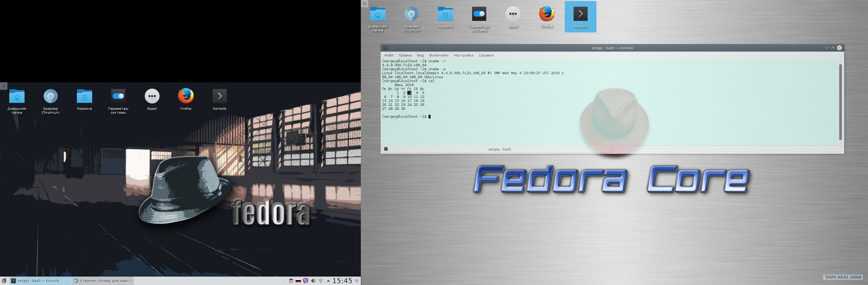The height and width of the screenshot is (285, 868).
Task: Open Корзина on the dark hat-wallpaper desktop
Action: click(x=84, y=99)
